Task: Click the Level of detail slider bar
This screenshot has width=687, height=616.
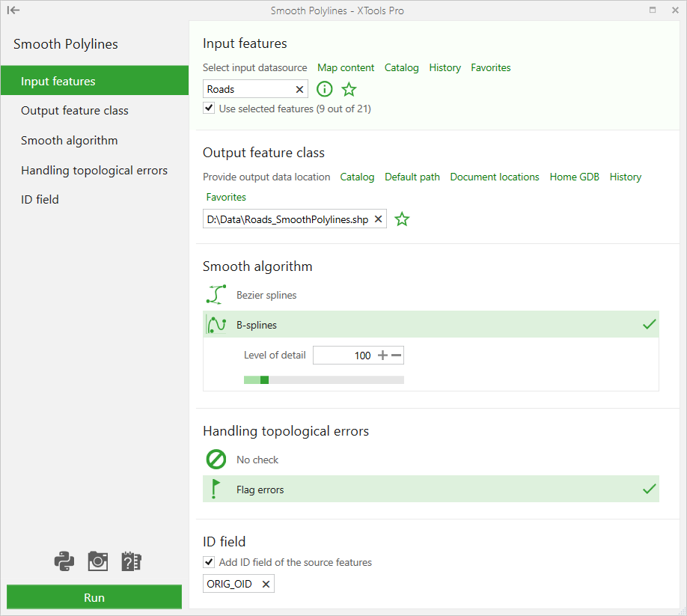Action: tap(324, 379)
